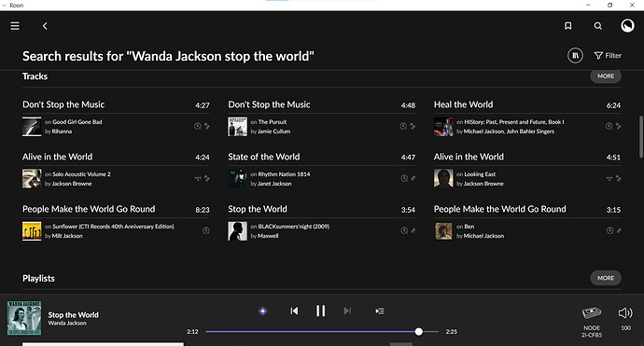Select the Heal the World track title
The width and height of the screenshot is (644, 346).
click(x=463, y=104)
